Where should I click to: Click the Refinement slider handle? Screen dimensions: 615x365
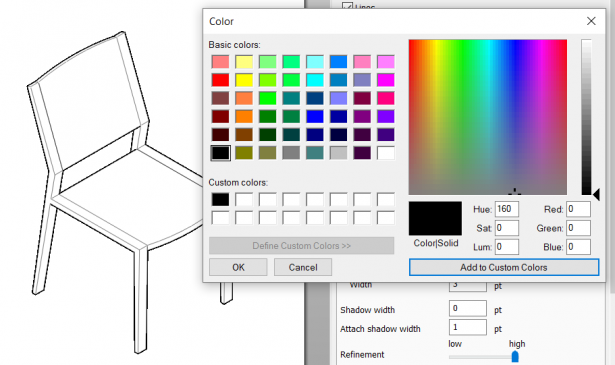click(515, 356)
